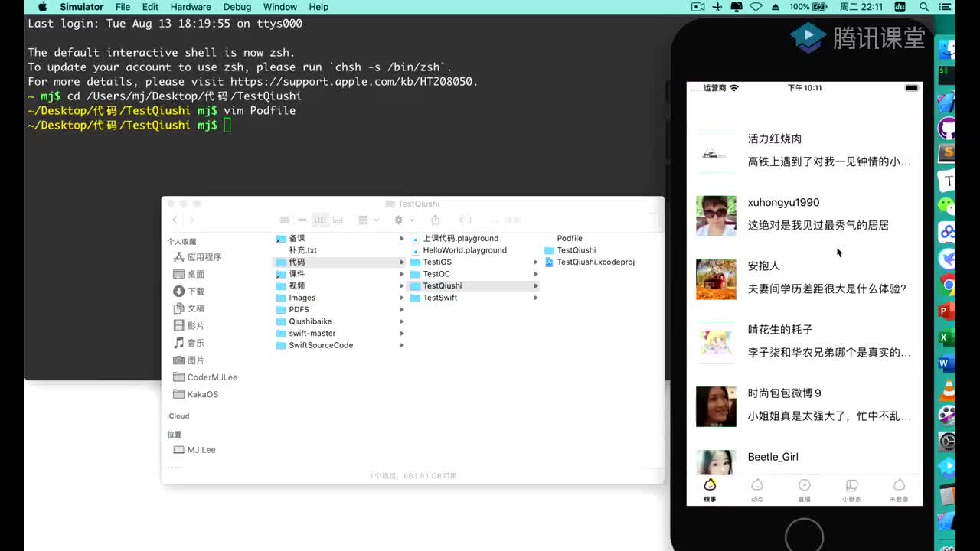
Task: Select HelloWorld.playground file
Action: pyautogui.click(x=458, y=250)
